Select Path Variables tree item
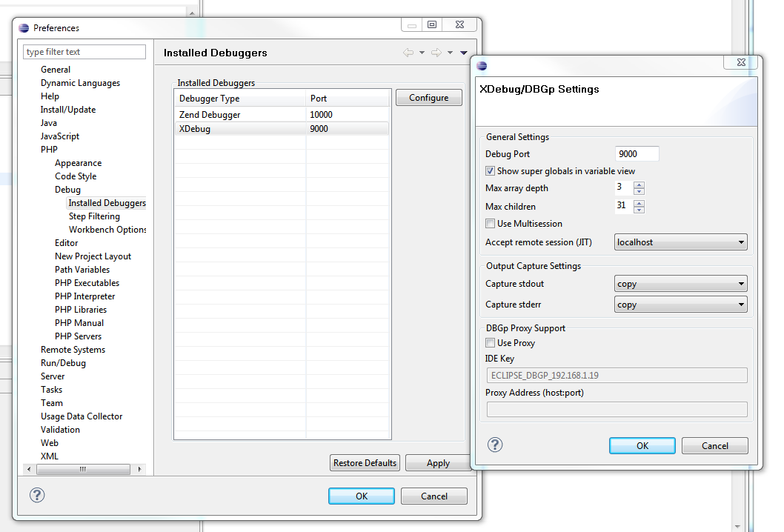 (82, 270)
